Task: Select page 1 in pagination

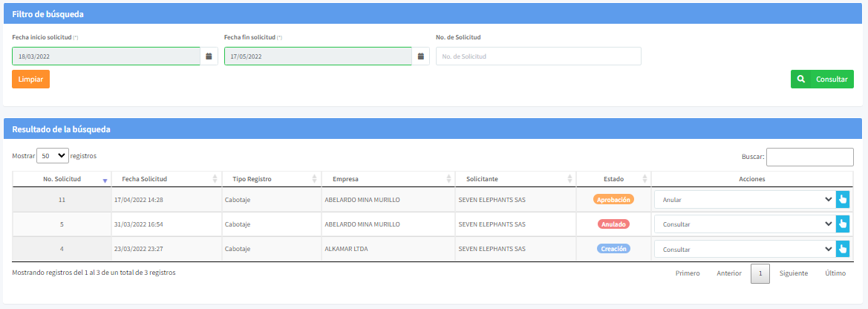Action: [x=760, y=273]
